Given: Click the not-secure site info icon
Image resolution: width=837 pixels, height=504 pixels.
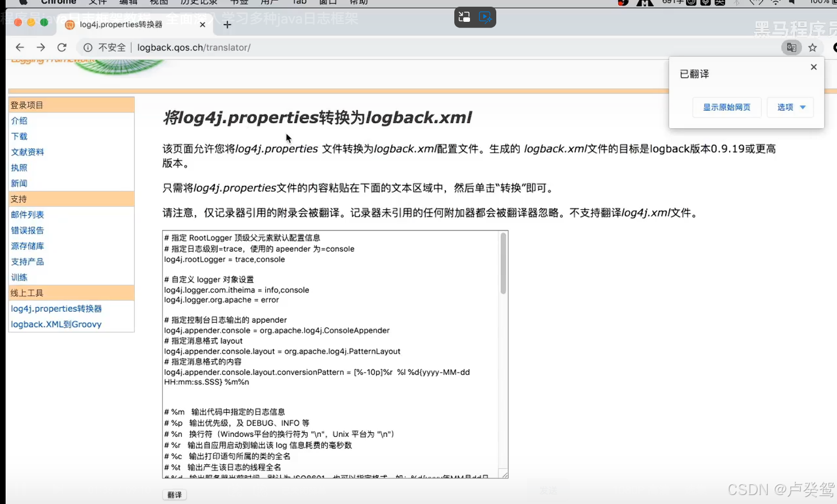Looking at the screenshot, I should (x=88, y=48).
